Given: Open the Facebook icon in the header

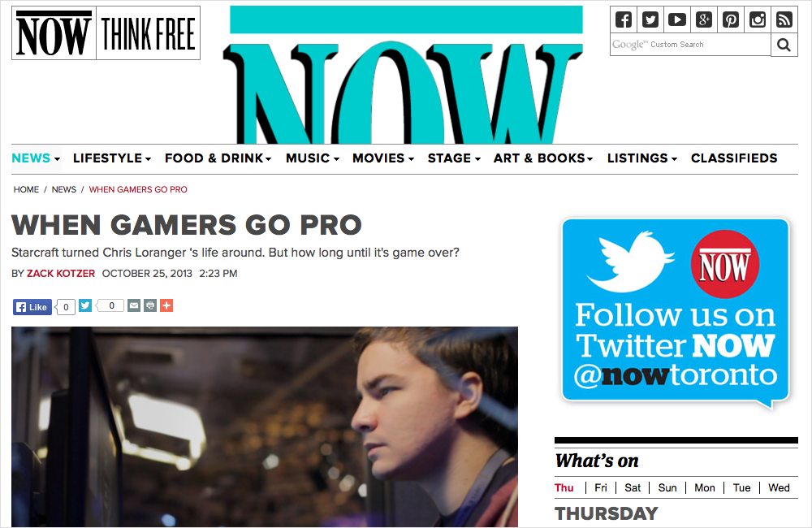Looking at the screenshot, I should tap(624, 20).
